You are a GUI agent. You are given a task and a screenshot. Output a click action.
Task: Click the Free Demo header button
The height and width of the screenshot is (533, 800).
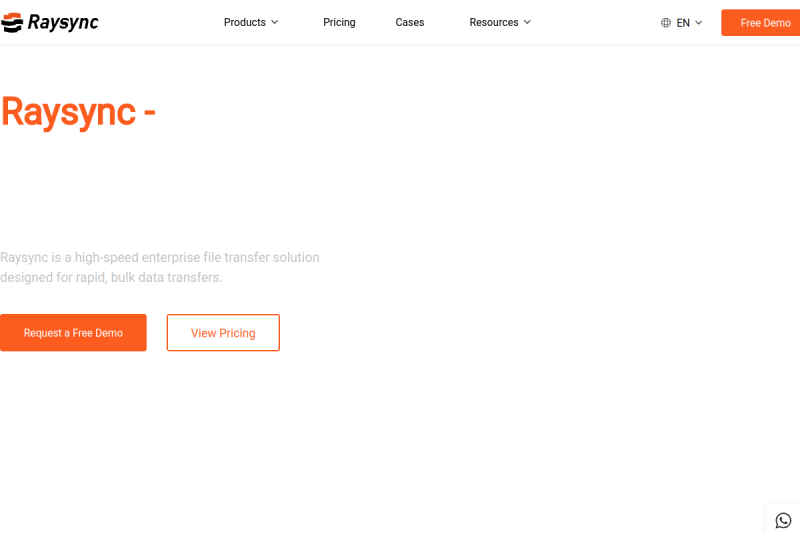(x=761, y=22)
